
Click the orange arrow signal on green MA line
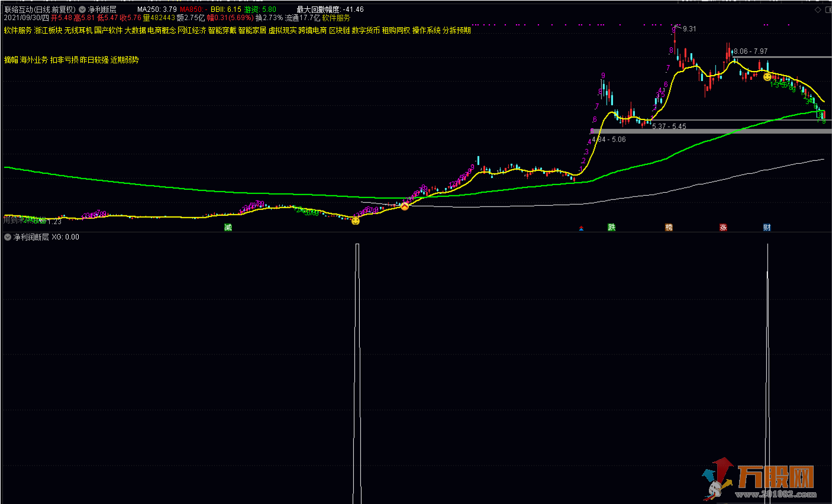(x=405, y=206)
